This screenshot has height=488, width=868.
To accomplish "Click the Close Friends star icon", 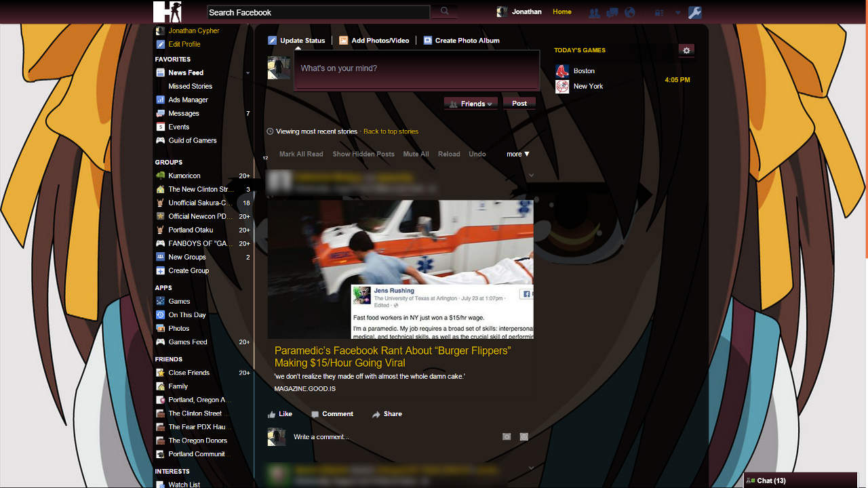I will [x=161, y=373].
